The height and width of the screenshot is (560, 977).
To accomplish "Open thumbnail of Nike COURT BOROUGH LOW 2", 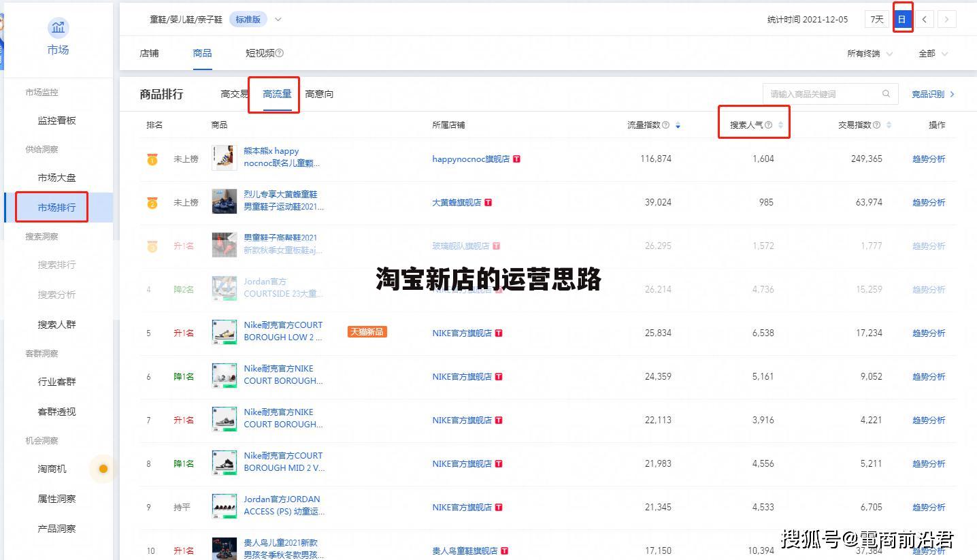I will point(225,332).
